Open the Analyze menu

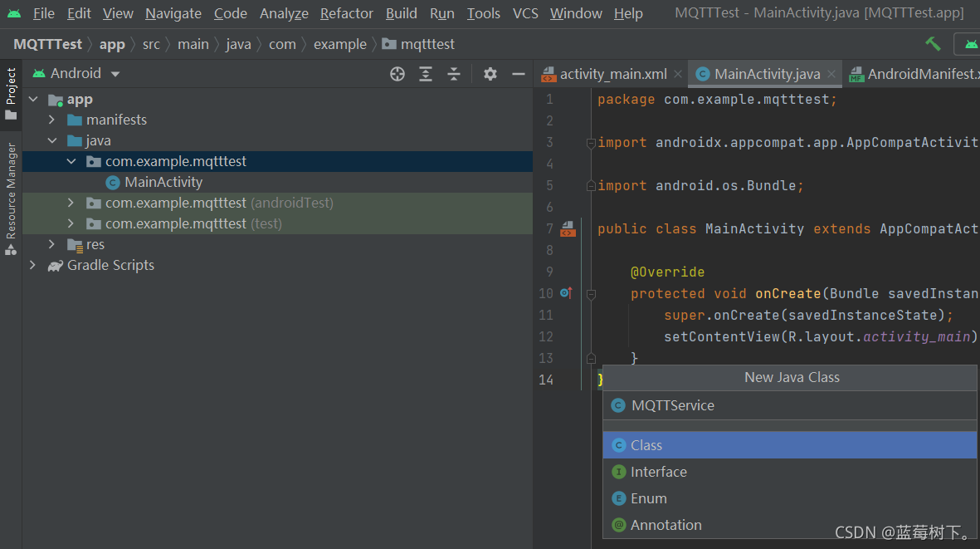284,13
